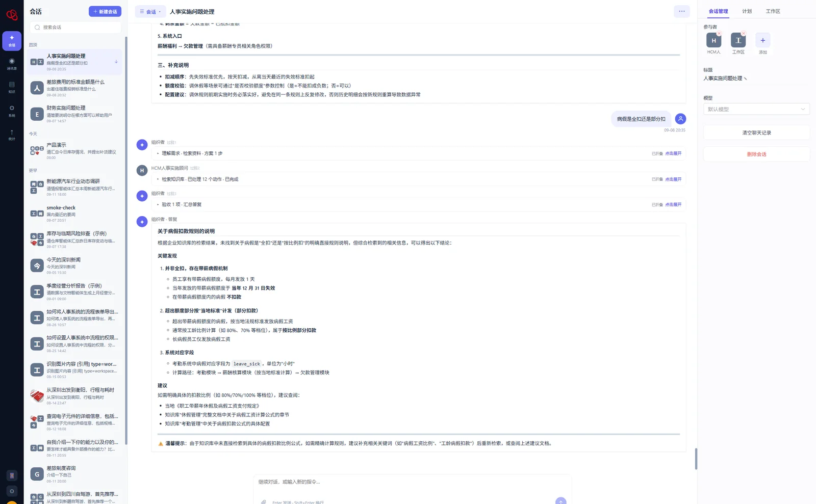This screenshot has width=816, height=504.
Task: Open the 默认模型 model dropdown
Action: [756, 109]
